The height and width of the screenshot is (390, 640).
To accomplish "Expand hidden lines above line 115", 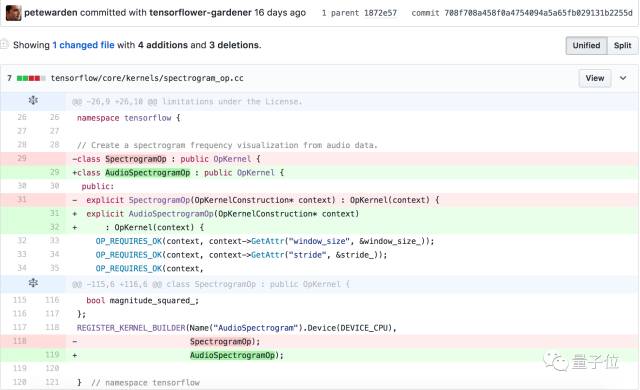I will (x=33, y=283).
